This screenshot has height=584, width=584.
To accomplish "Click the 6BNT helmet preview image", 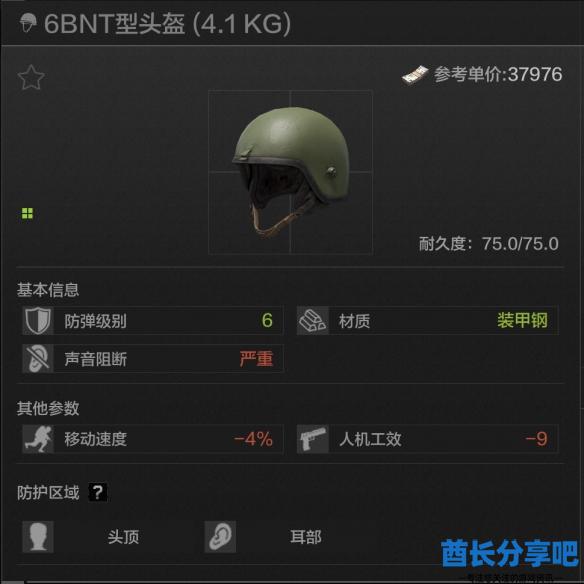I will (x=291, y=172).
